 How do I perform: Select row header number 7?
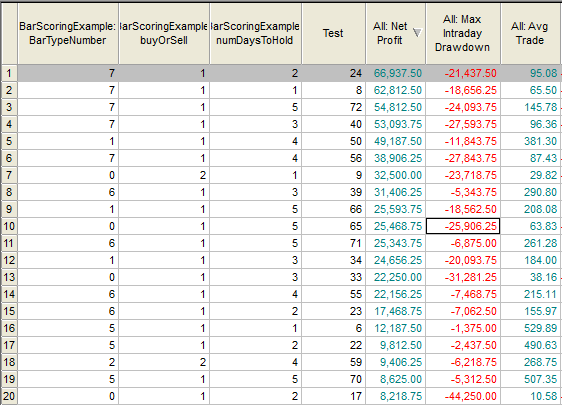tap(9, 175)
